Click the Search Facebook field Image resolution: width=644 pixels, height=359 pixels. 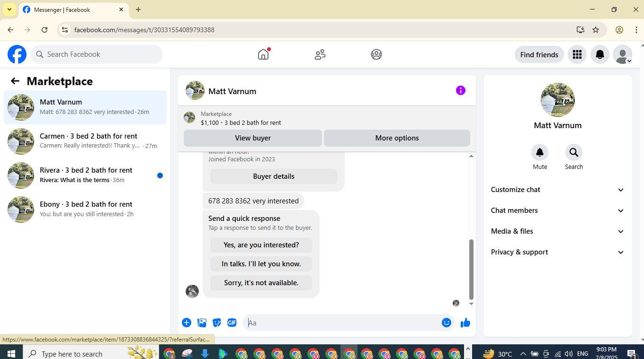click(x=97, y=54)
